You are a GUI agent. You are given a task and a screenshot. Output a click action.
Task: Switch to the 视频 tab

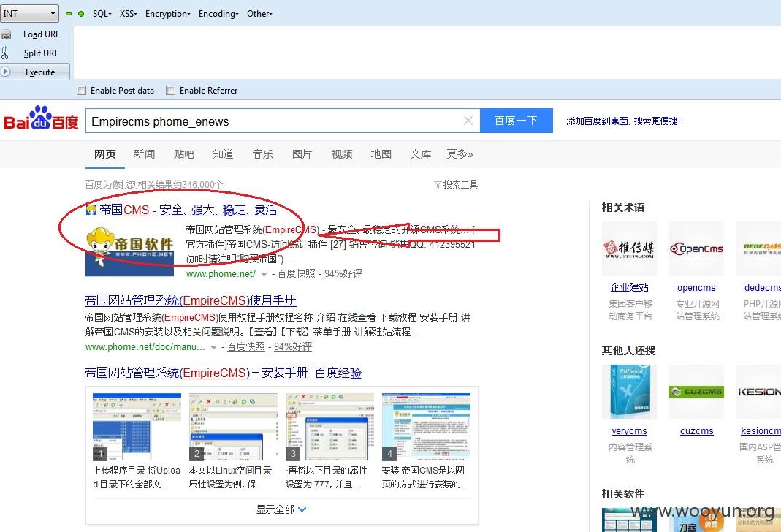pos(342,154)
